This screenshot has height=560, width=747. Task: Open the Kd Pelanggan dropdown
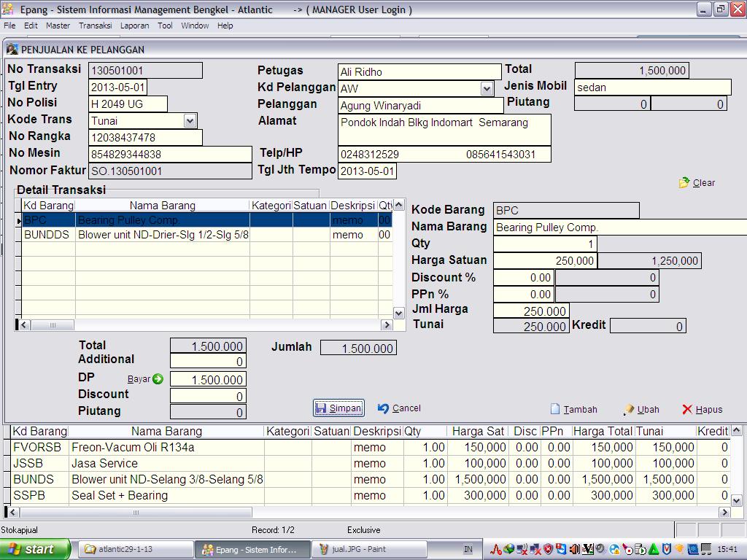487,88
